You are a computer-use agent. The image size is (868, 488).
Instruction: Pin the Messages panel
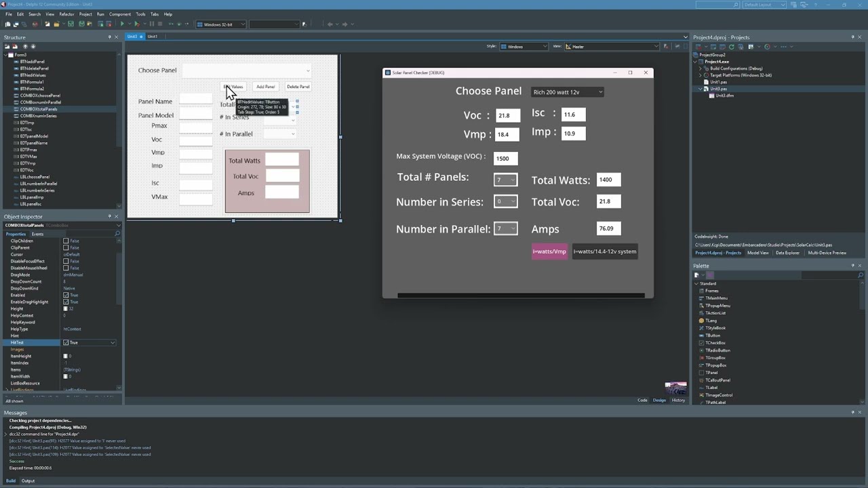click(852, 412)
